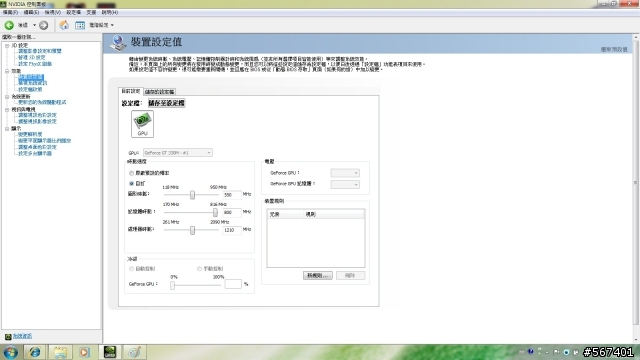Click the add rule button under the rules list
The width and height of the screenshot is (640, 360).
(x=318, y=276)
